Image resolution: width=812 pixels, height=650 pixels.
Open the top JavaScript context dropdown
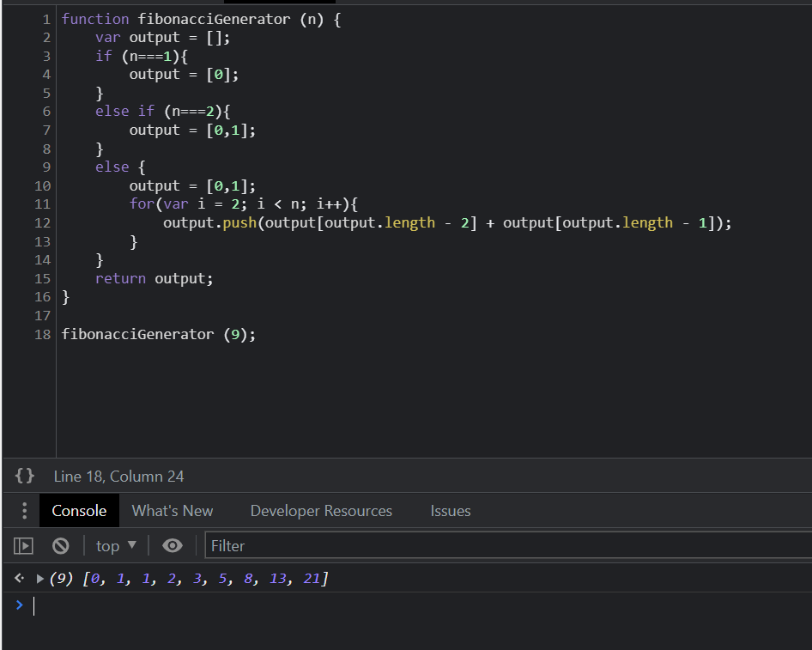tap(116, 546)
